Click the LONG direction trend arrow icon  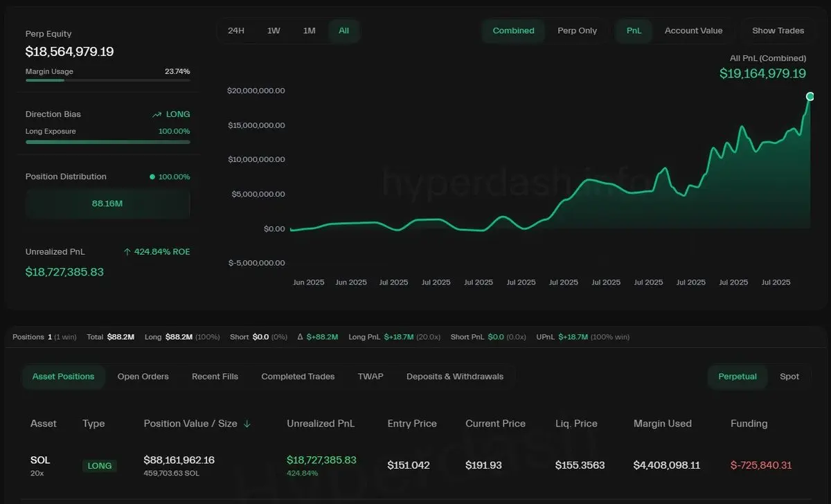157,114
